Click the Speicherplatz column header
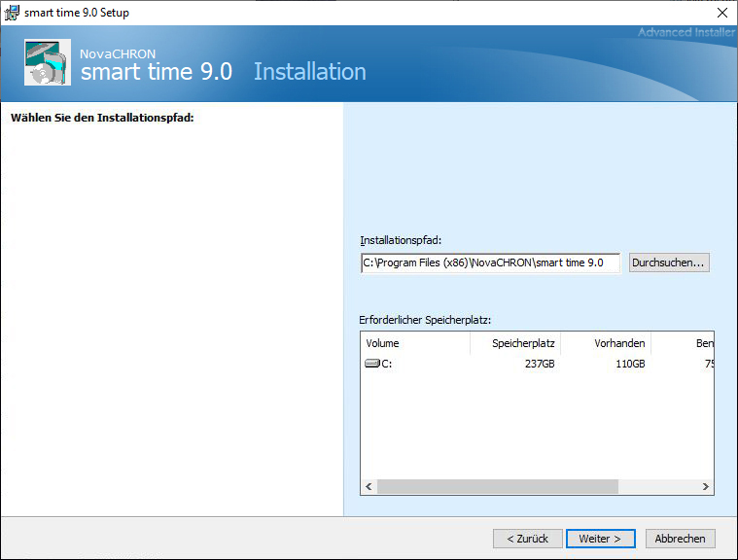 tap(515, 343)
